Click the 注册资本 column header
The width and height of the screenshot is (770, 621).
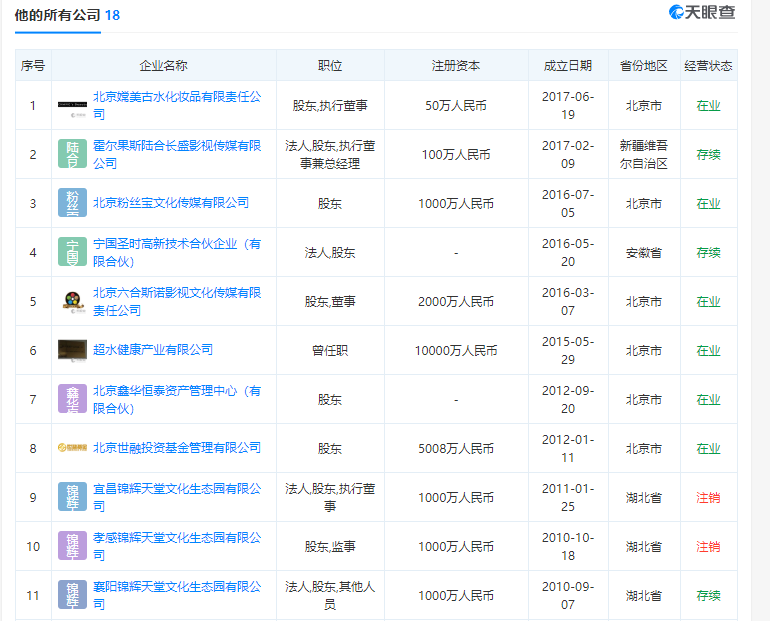coord(456,65)
